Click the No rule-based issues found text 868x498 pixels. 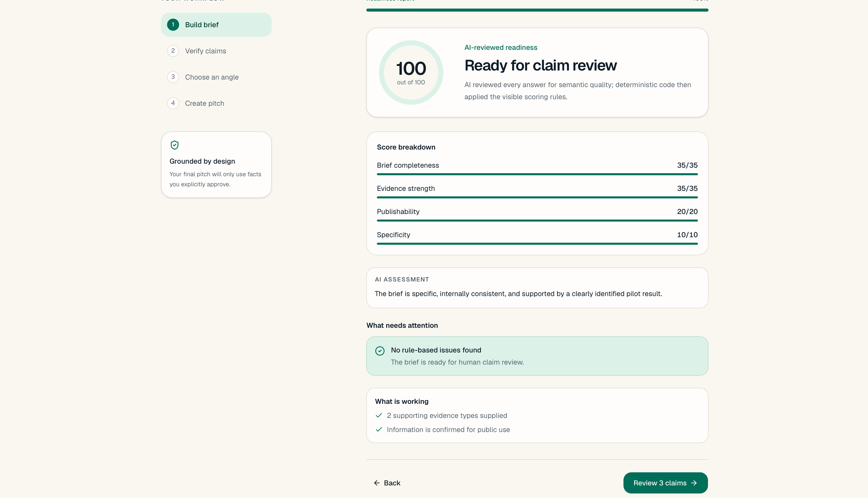pyautogui.click(x=436, y=350)
